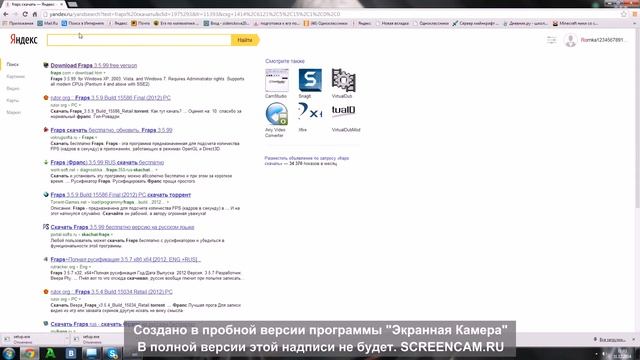Open the CamStudio suggestion thumbnail
640x360 pixels.
[277, 80]
